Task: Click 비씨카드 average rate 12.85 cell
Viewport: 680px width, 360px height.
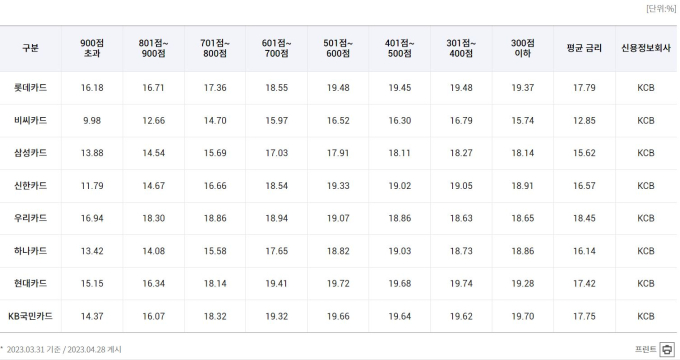Action: point(584,121)
